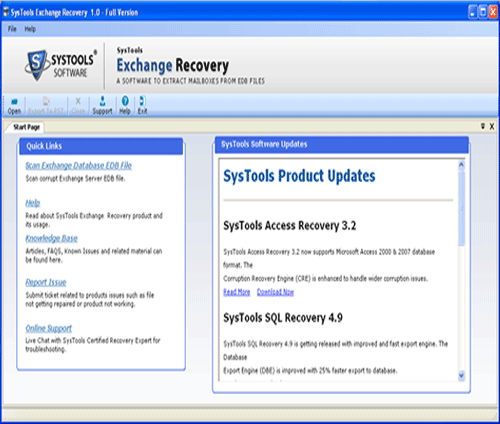Click the updates panel scrollbar thumb
This screenshot has width=500, height=424.
pyautogui.click(x=461, y=208)
